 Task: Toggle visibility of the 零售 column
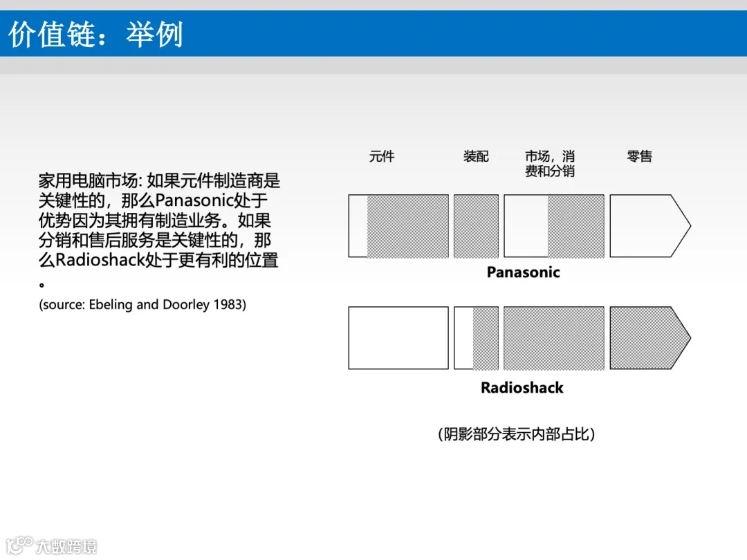[x=638, y=156]
